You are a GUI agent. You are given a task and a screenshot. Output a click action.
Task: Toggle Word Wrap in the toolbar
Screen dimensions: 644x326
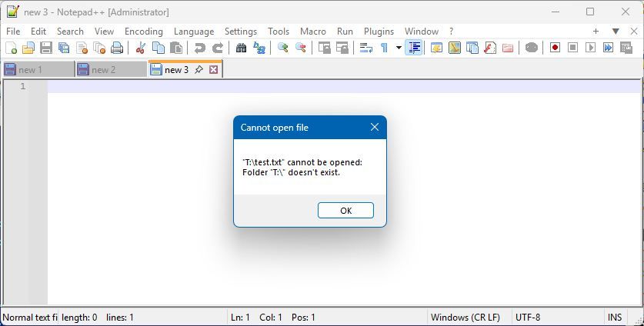coord(365,48)
